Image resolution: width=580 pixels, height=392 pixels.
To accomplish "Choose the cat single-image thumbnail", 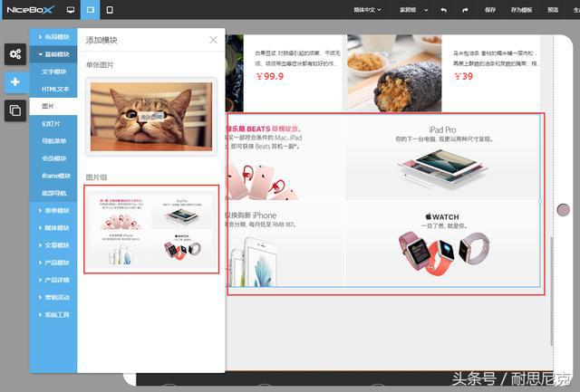I will coord(151,116).
